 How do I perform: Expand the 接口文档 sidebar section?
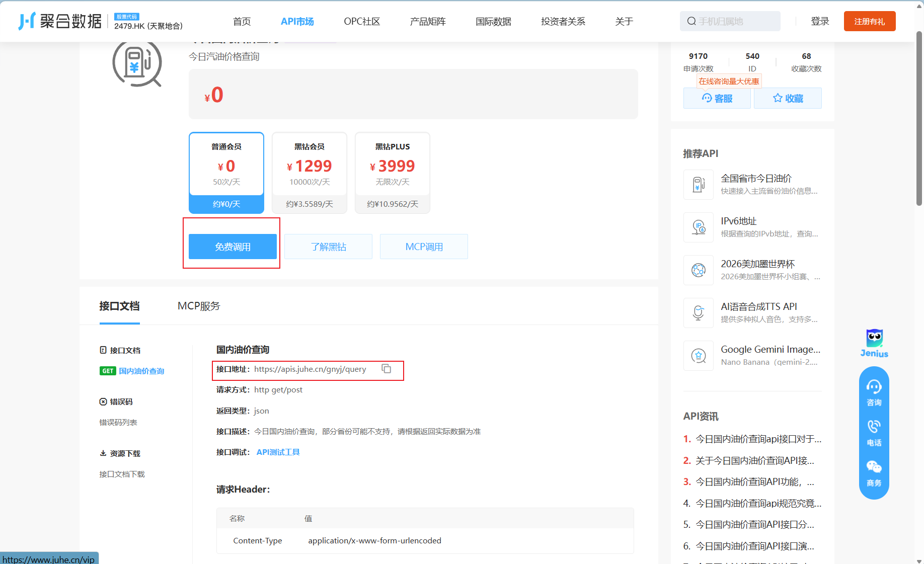(125, 350)
